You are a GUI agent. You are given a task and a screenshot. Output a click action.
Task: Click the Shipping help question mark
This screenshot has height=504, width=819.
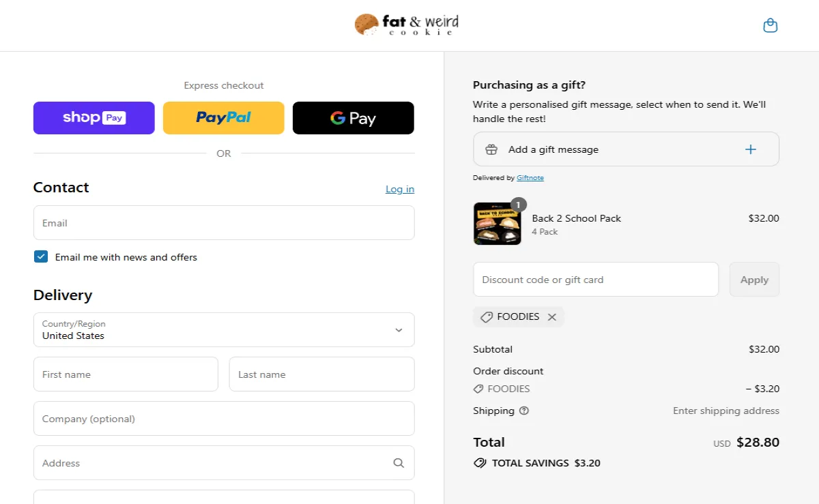523,411
